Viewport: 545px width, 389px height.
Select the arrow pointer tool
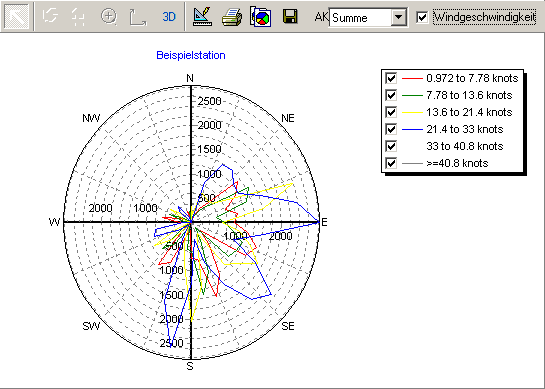[17, 16]
